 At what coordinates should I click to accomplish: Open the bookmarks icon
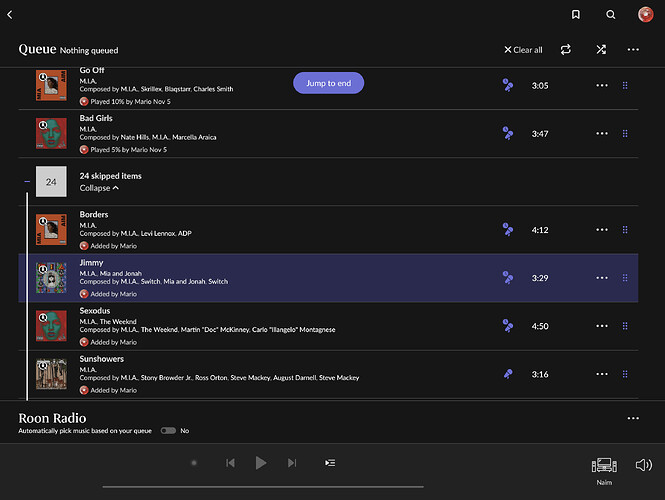(x=576, y=15)
